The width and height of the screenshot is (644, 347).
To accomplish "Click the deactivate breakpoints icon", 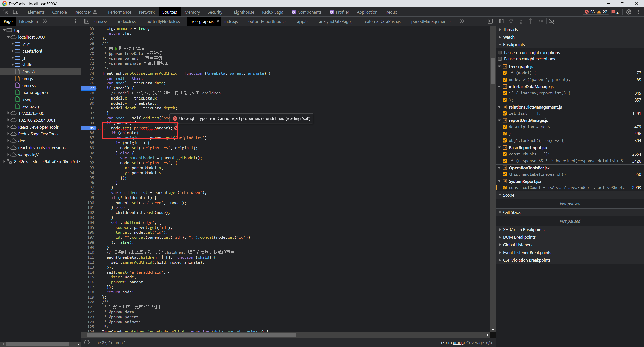I will tap(551, 21).
